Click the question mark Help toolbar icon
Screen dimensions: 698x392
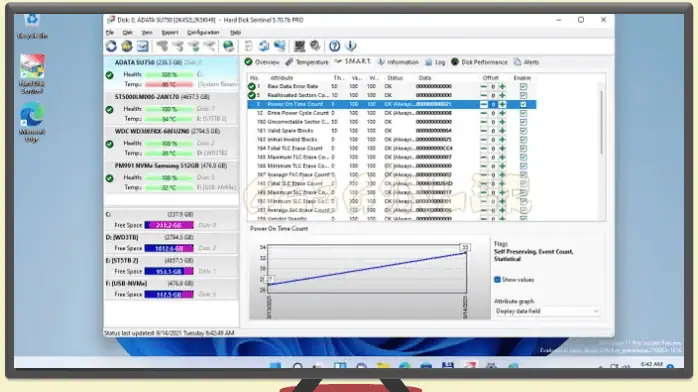[334, 46]
